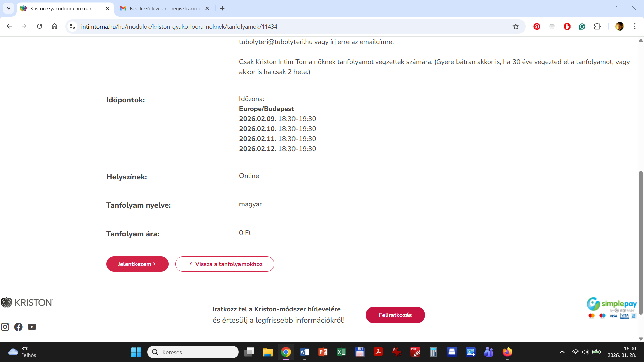Open the tab search dropdown arrow
Viewport: 644px width, 362px height.
[x=9, y=8]
